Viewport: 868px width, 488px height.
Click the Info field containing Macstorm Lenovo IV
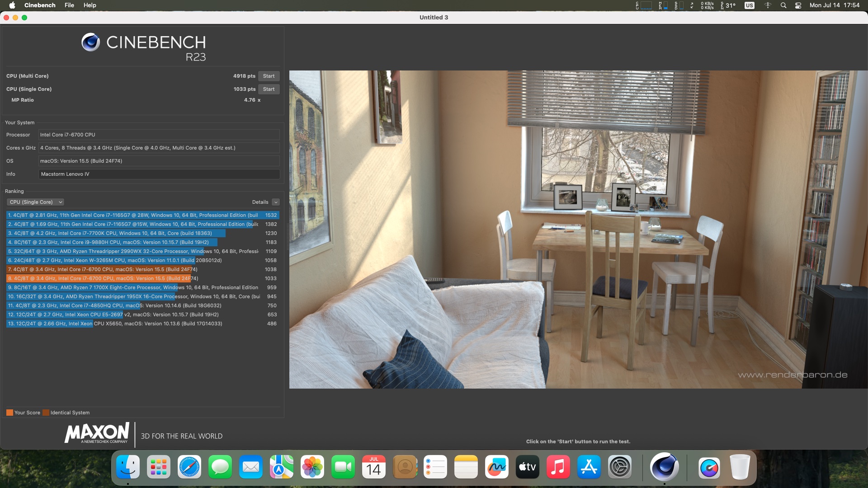click(159, 174)
